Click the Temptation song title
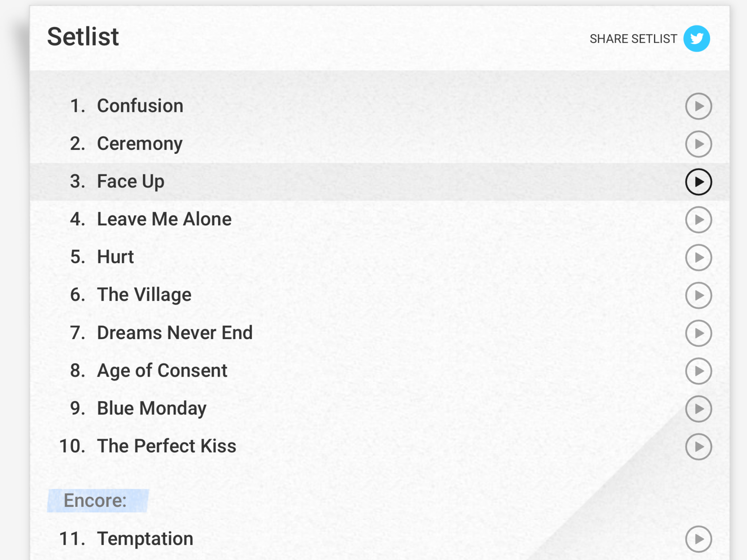The image size is (747, 560). pos(145,539)
